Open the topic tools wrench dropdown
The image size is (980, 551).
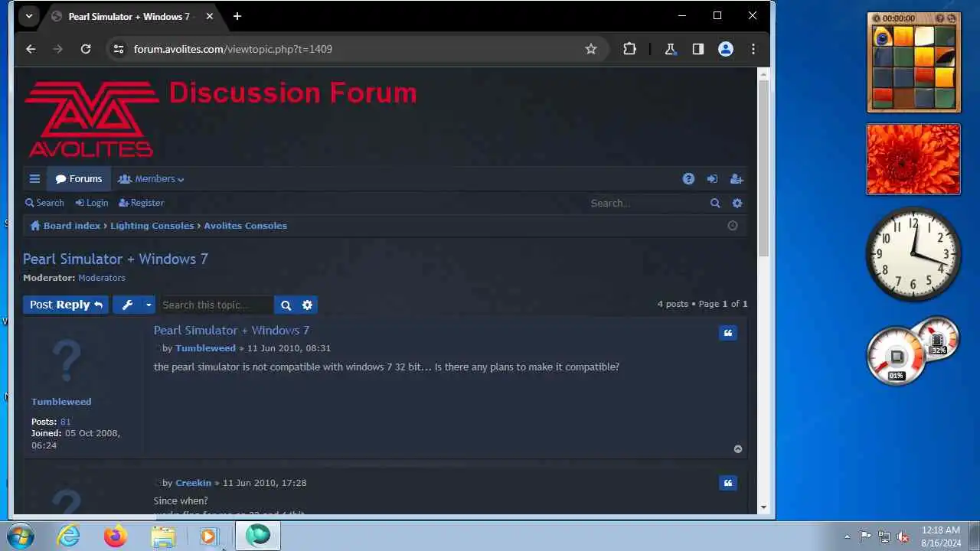click(134, 305)
